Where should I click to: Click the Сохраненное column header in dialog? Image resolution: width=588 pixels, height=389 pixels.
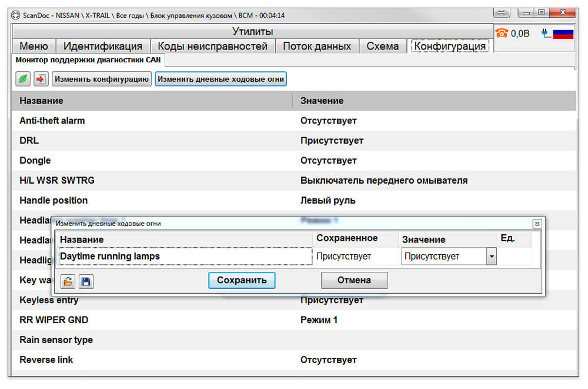(x=356, y=238)
